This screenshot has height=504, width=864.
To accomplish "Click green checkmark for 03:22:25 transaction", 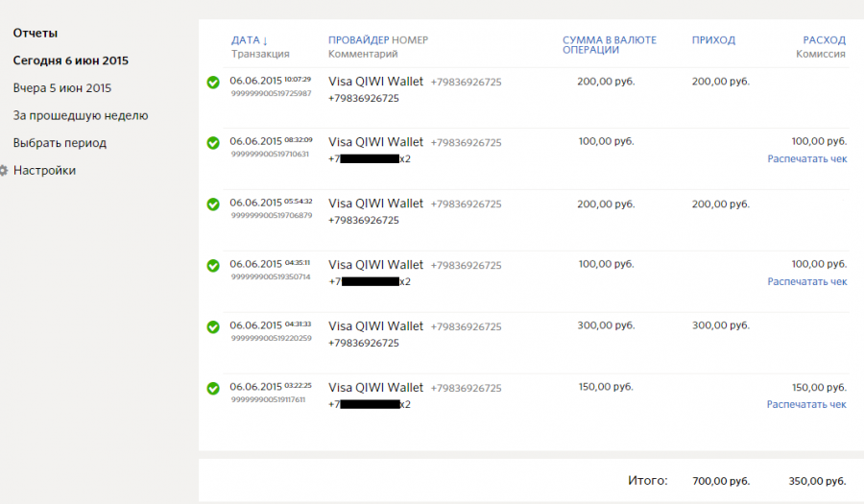I will [213, 389].
